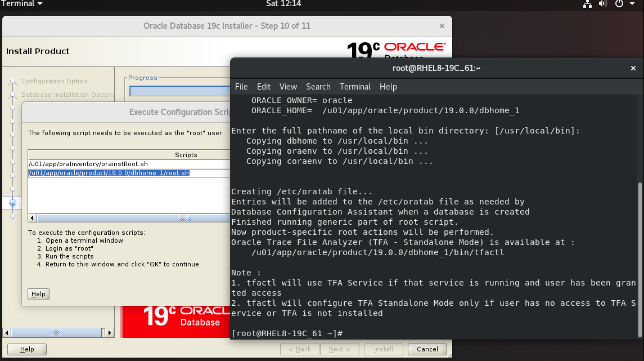Click the ORACLE_HOME line in terminal output
The width and height of the screenshot is (644, 361).
click(x=385, y=110)
